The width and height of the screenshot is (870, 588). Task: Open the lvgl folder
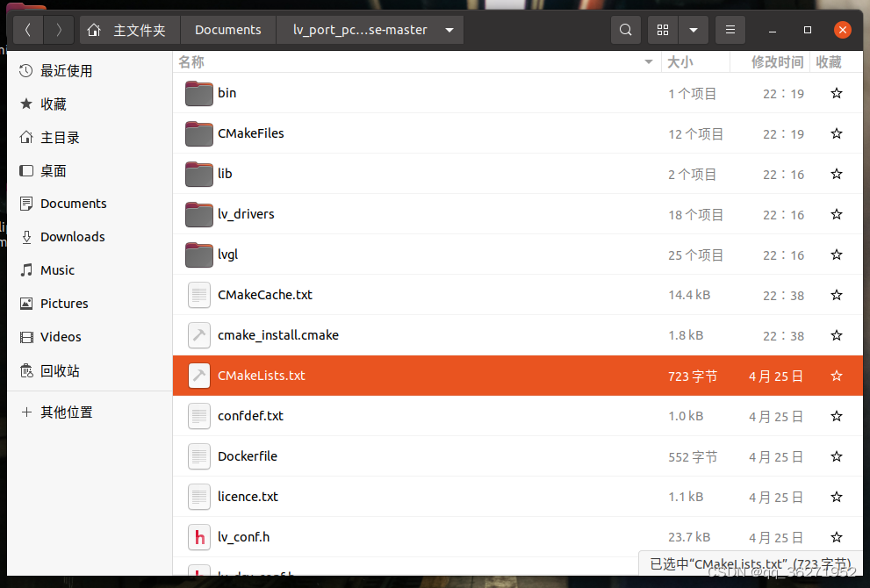227,255
